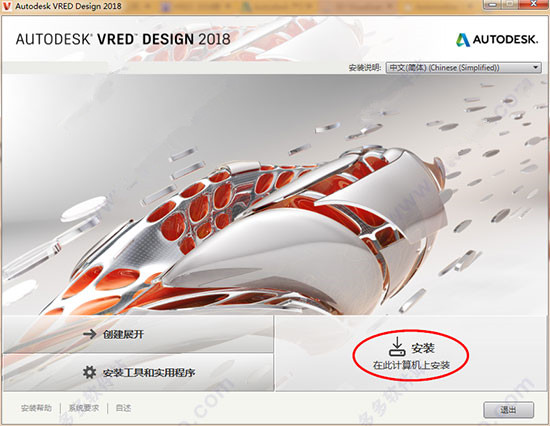Click the gear icon beside 安装工具和实用程序
The image size is (550, 426).
pos(89,372)
